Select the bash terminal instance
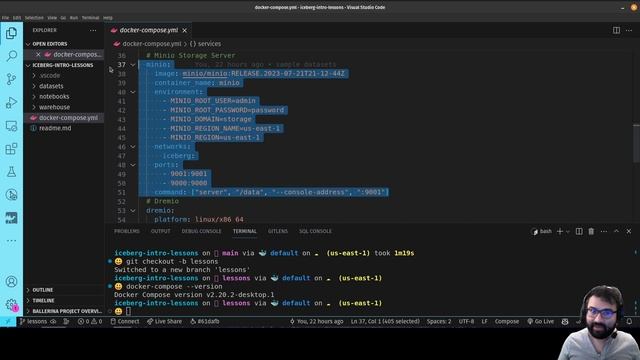 tap(542, 231)
